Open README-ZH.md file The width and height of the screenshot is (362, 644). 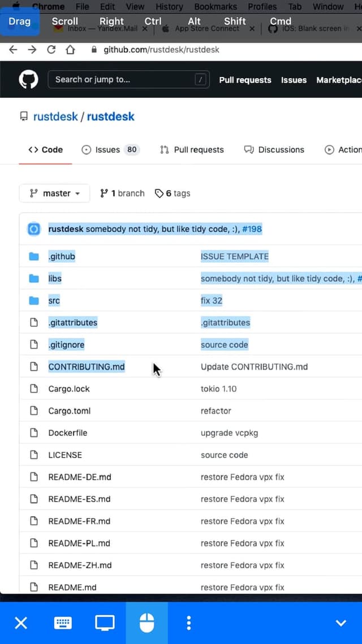[x=80, y=565]
